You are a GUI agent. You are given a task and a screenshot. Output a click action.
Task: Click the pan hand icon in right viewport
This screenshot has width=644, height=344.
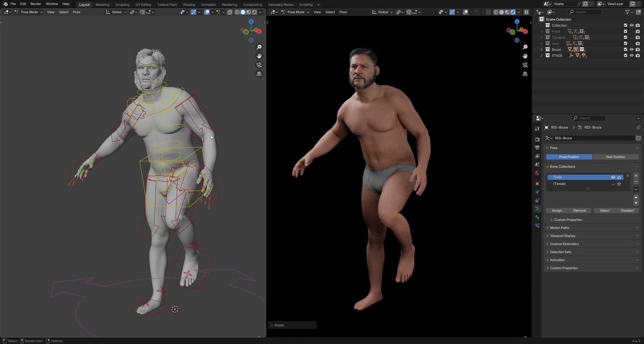click(524, 56)
